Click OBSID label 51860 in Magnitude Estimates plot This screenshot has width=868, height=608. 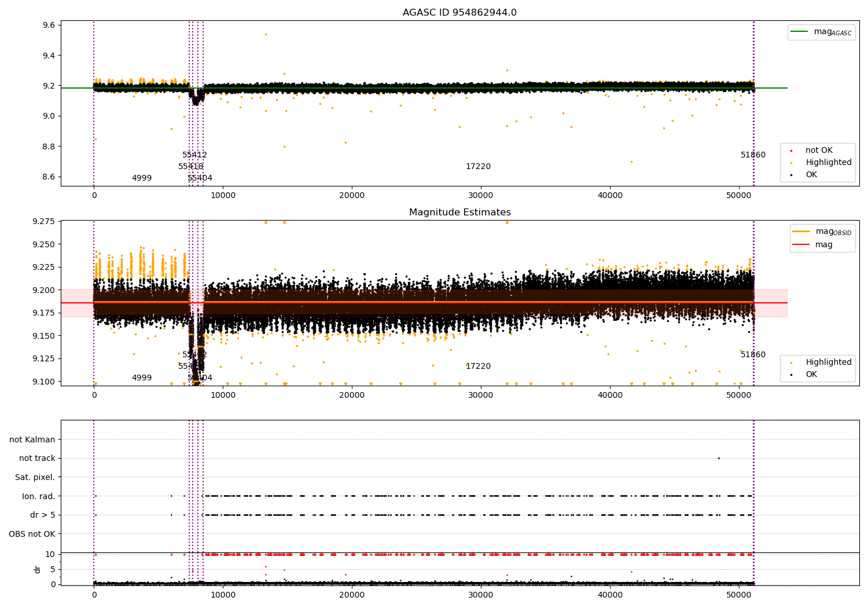[x=753, y=355]
